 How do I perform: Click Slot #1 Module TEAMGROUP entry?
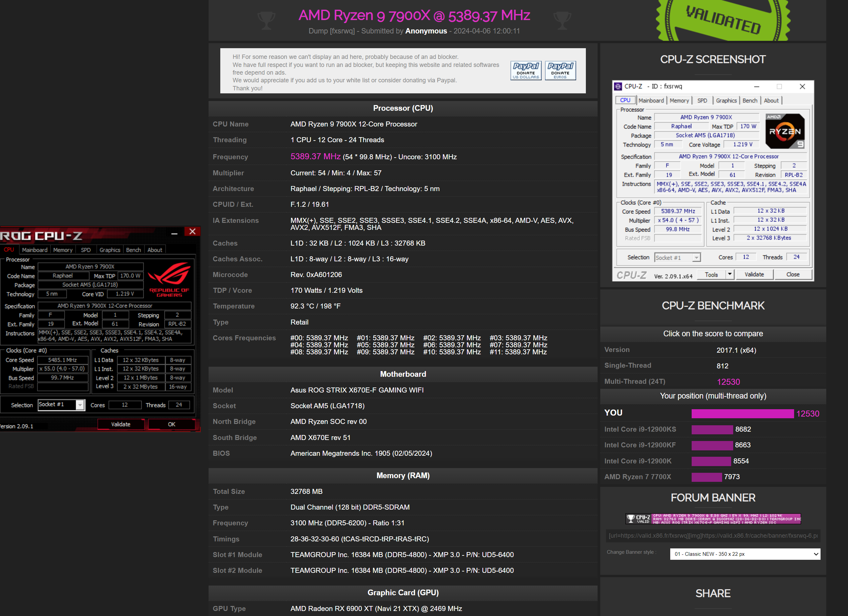[x=402, y=555]
